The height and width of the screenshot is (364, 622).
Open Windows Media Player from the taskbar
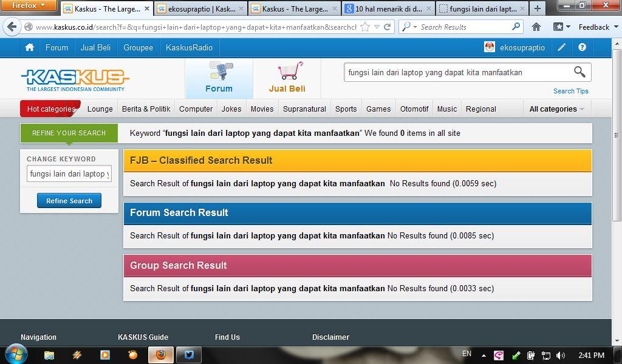tap(105, 355)
